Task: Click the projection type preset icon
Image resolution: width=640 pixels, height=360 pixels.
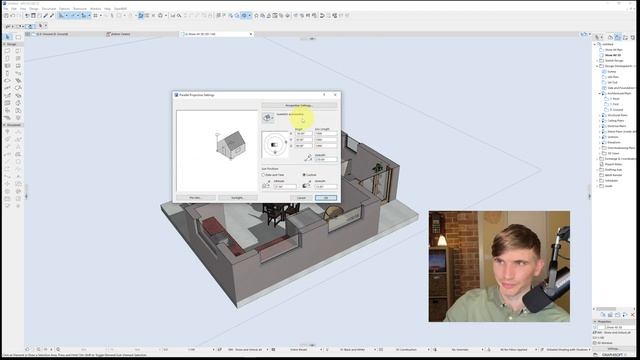Action: tap(268, 118)
